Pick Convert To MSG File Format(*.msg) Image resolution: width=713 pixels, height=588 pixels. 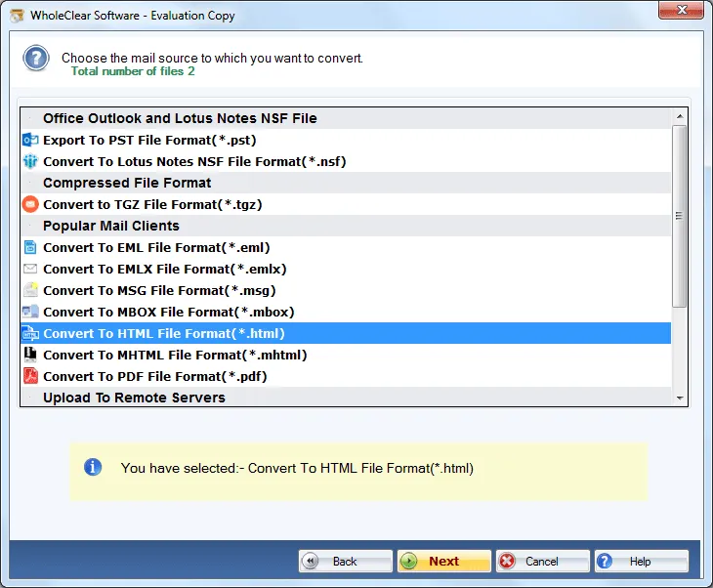tap(346, 290)
